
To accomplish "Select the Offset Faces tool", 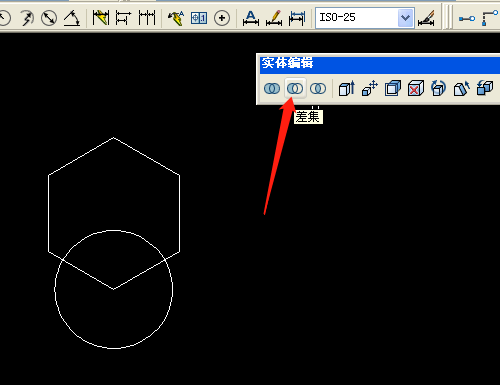I will coord(393,88).
